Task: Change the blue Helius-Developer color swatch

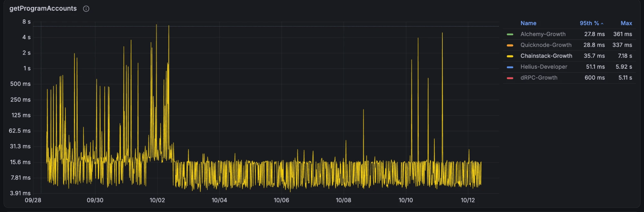Action: 510,67
